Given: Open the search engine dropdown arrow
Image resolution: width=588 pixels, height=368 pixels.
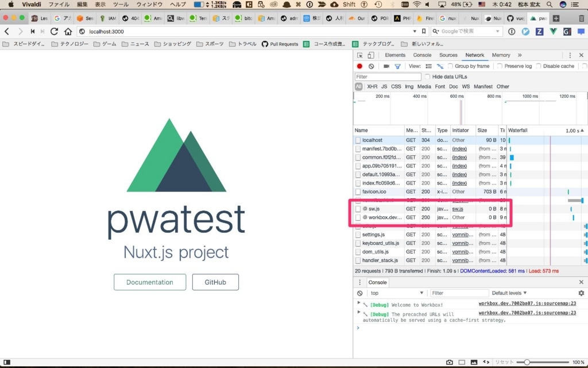Looking at the screenshot, I should point(498,32).
